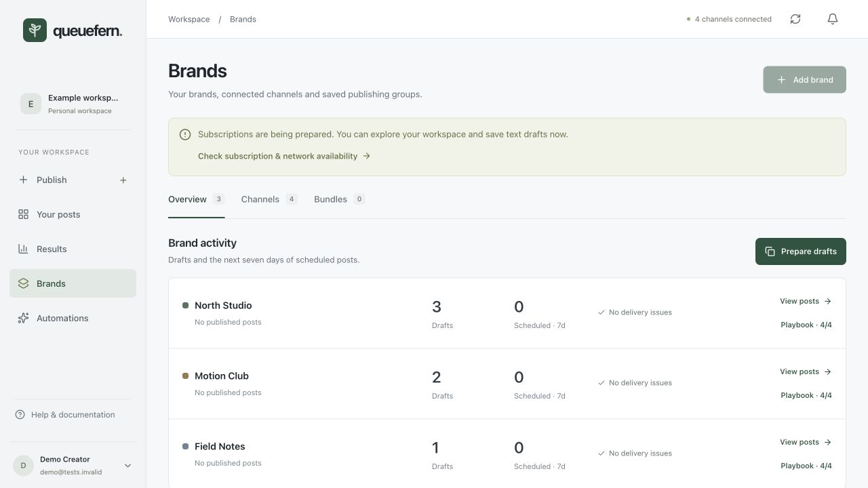This screenshot has height=488, width=868.
Task: Click the 4 channels connected status
Action: pyautogui.click(x=729, y=19)
